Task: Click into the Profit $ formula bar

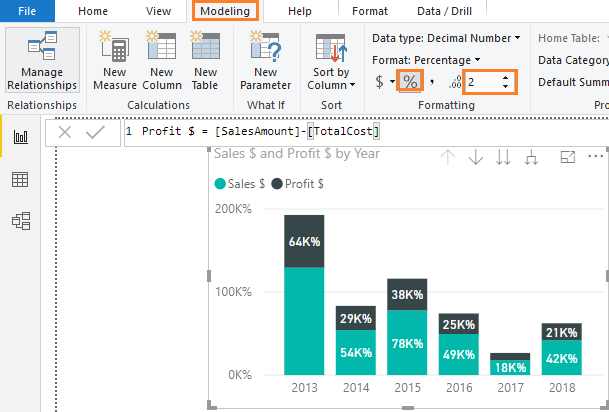Action: click(x=367, y=132)
